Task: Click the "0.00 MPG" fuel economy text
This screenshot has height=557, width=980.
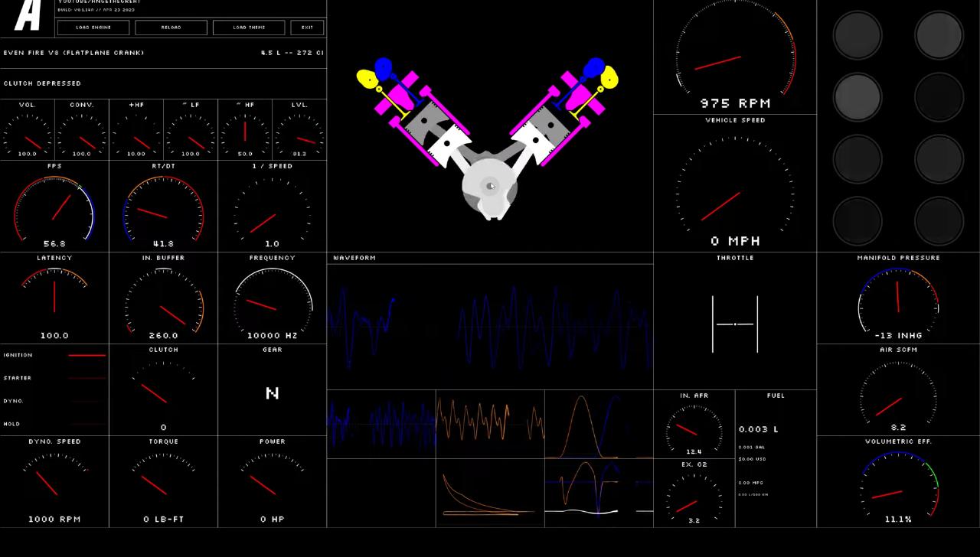Action: pos(751,483)
